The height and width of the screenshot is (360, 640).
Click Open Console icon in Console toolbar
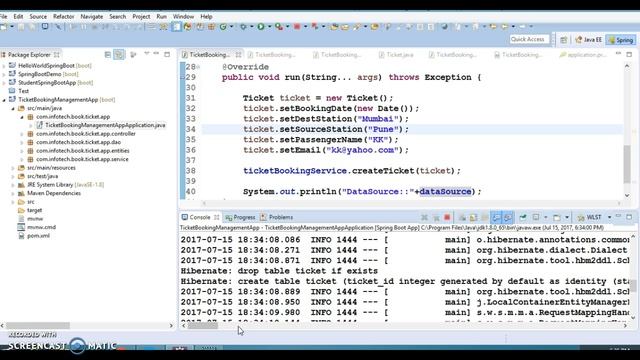557,217
